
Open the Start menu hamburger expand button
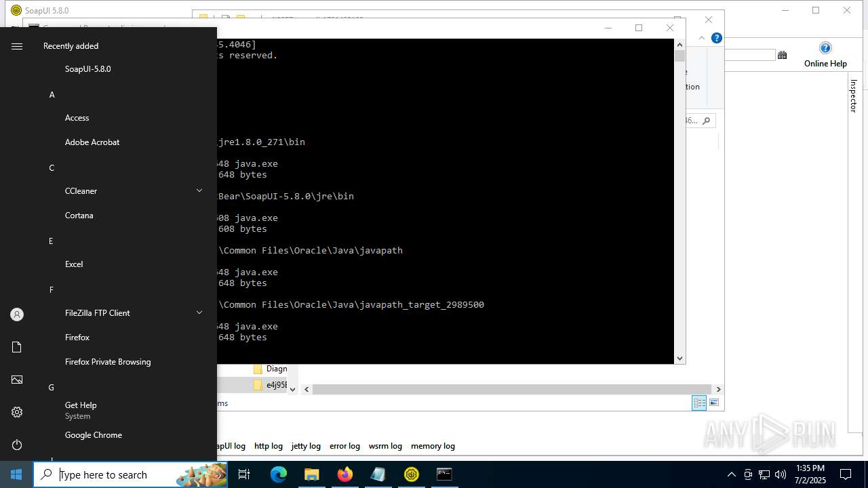(17, 46)
